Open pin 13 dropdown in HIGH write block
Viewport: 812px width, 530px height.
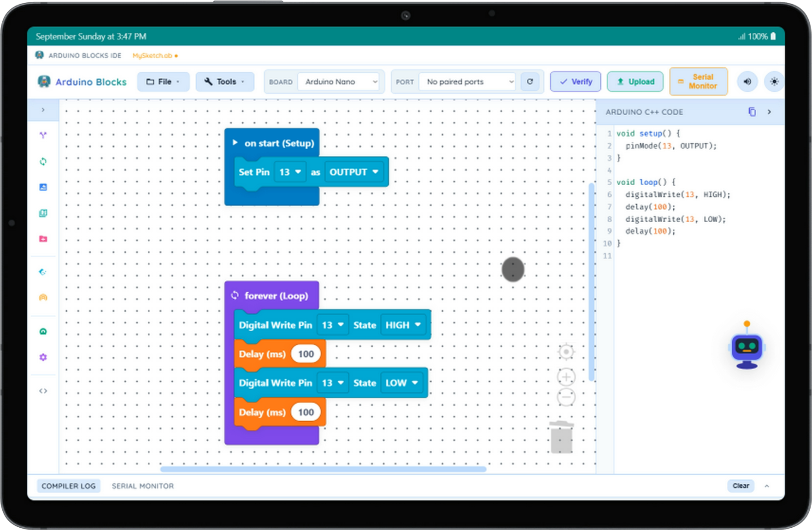click(x=333, y=325)
